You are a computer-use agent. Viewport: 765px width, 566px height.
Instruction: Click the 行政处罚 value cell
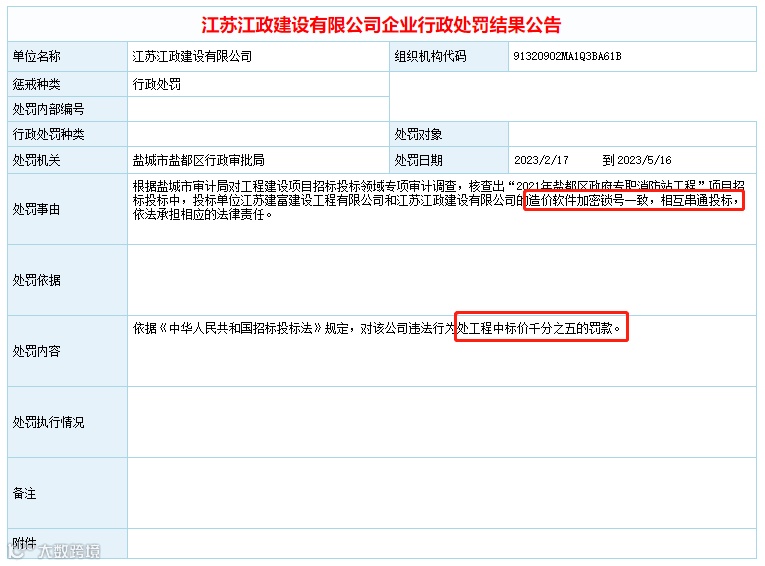[x=258, y=84]
